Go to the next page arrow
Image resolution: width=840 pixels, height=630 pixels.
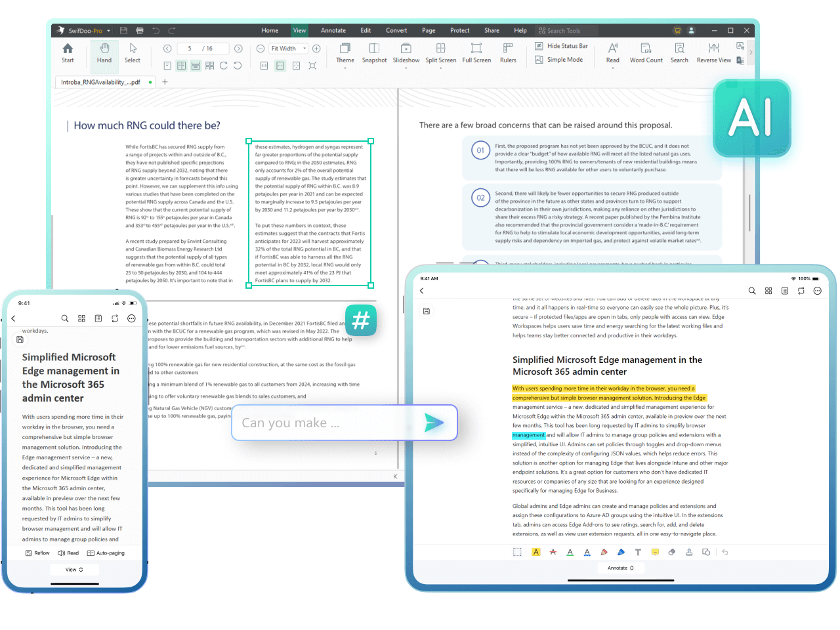coord(238,49)
